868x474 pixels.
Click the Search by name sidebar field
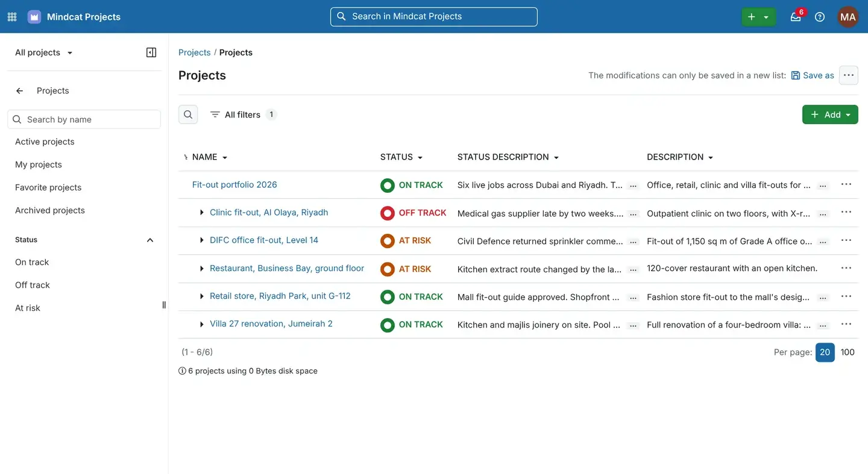84,119
